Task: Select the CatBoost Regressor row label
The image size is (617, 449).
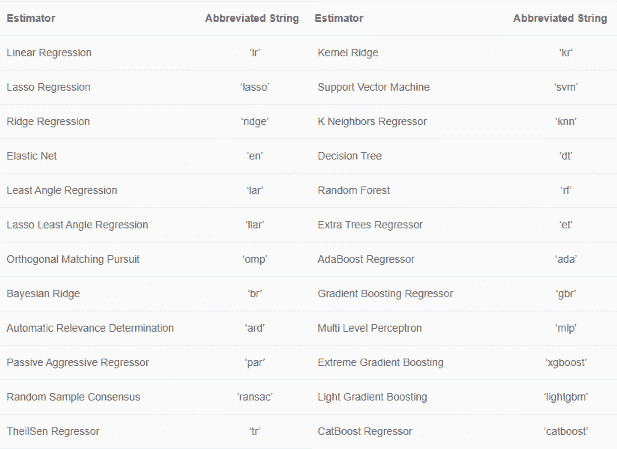Action: tap(366, 431)
